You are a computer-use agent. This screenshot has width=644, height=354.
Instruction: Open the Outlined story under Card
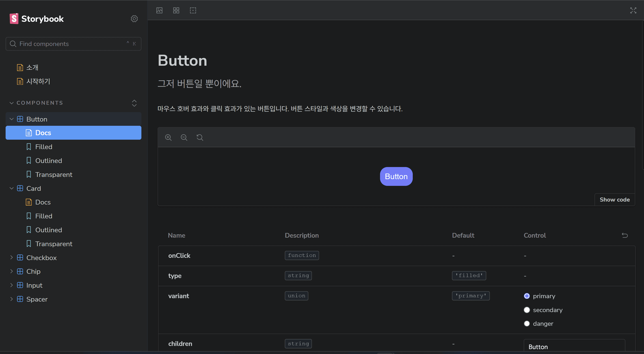48,230
